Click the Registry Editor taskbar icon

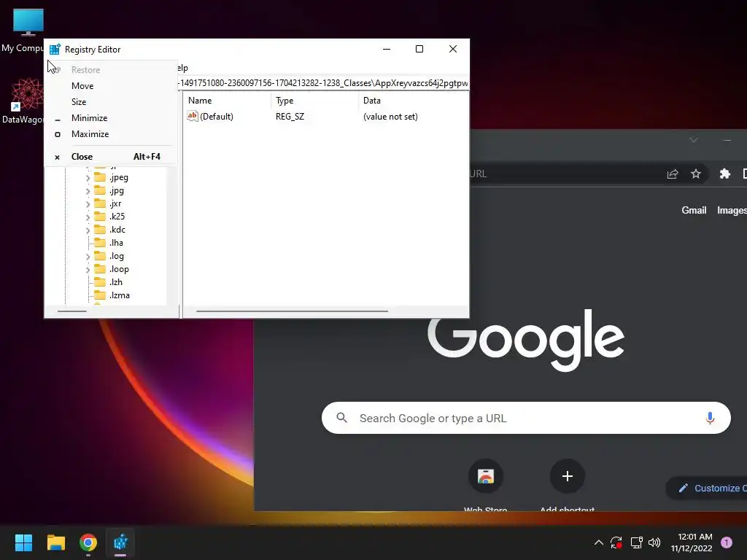click(x=120, y=542)
